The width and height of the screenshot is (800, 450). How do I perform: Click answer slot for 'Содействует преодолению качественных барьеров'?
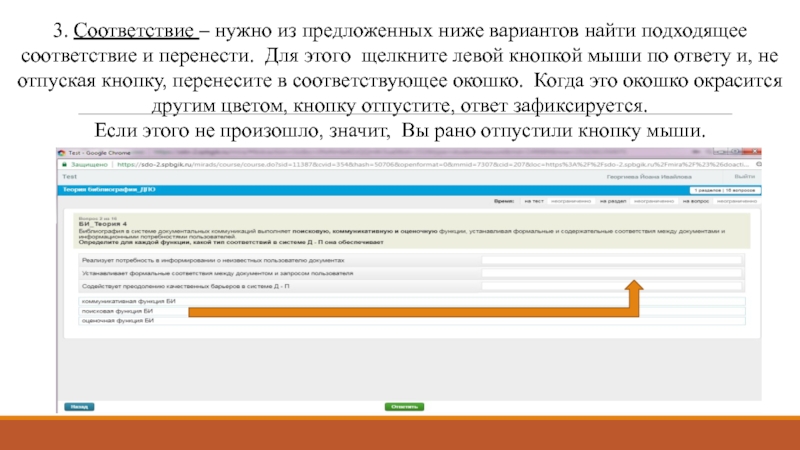click(x=611, y=286)
